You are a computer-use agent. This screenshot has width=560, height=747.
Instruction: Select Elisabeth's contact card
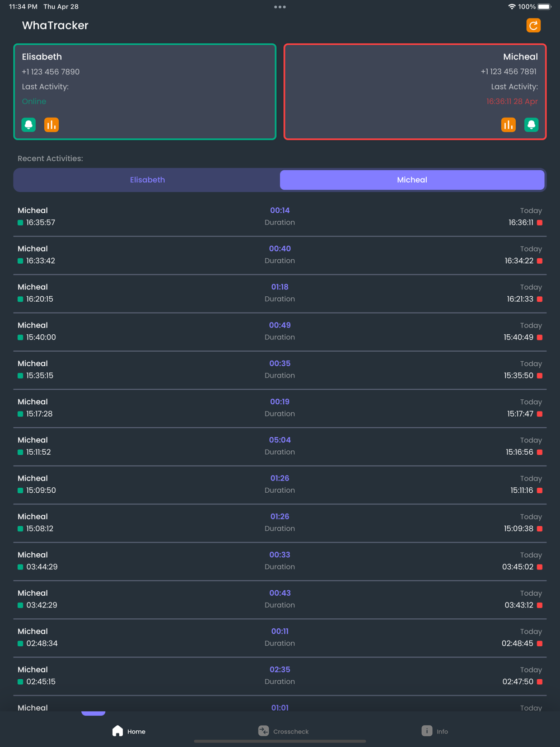tap(145, 91)
